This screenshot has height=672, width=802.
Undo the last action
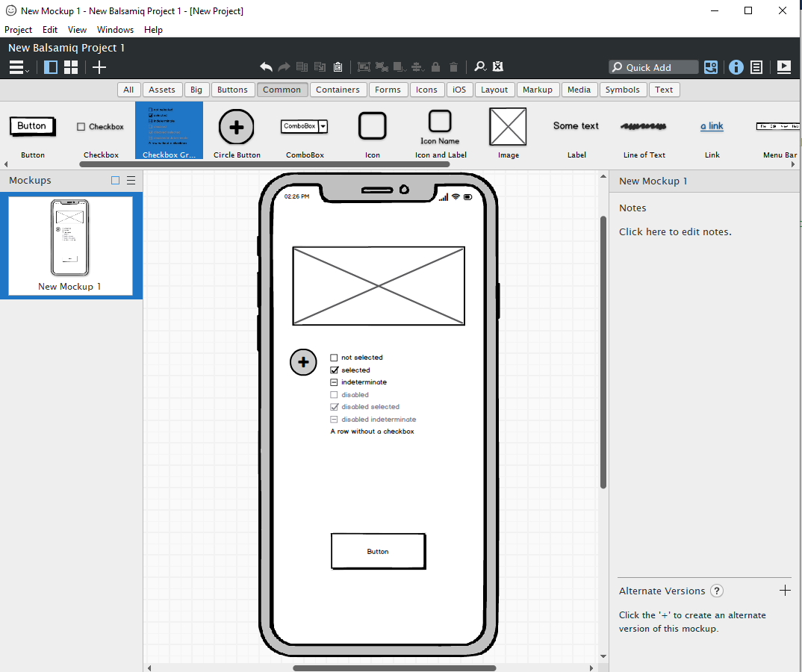(x=267, y=66)
